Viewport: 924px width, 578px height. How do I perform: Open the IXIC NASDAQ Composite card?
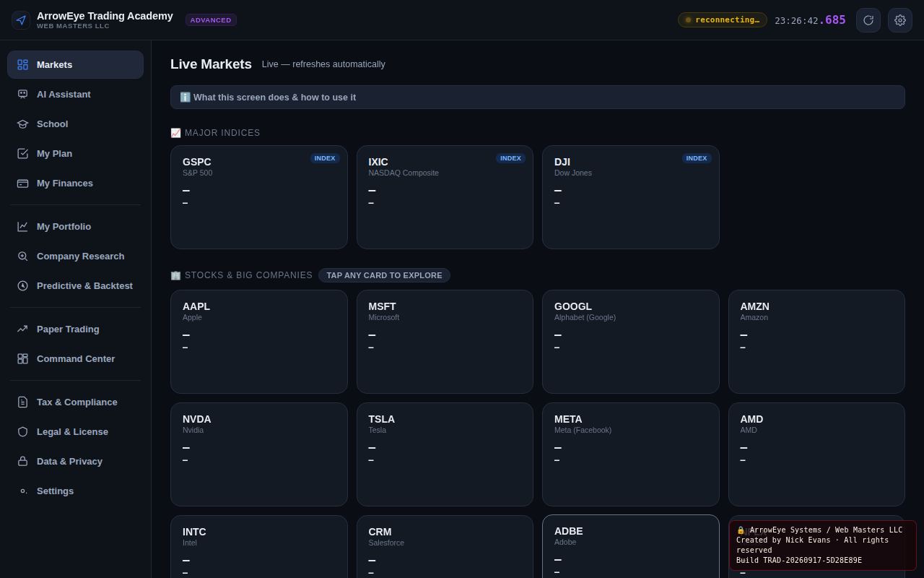click(x=445, y=197)
